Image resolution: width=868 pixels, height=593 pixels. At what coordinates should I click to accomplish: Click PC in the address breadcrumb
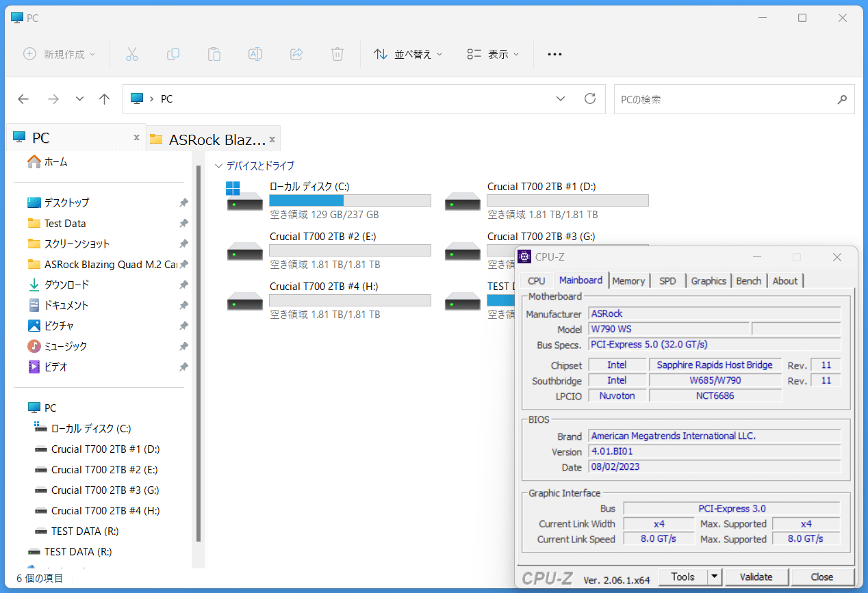pyautogui.click(x=166, y=99)
